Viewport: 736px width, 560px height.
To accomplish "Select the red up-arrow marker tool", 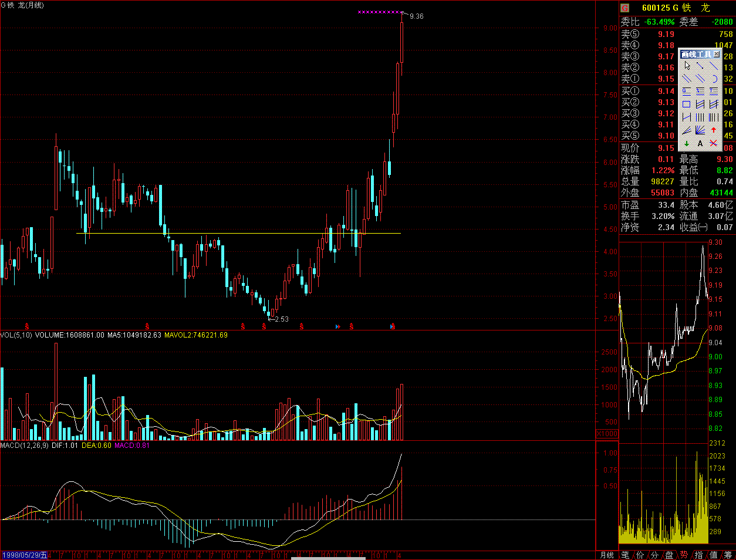I will (x=713, y=130).
